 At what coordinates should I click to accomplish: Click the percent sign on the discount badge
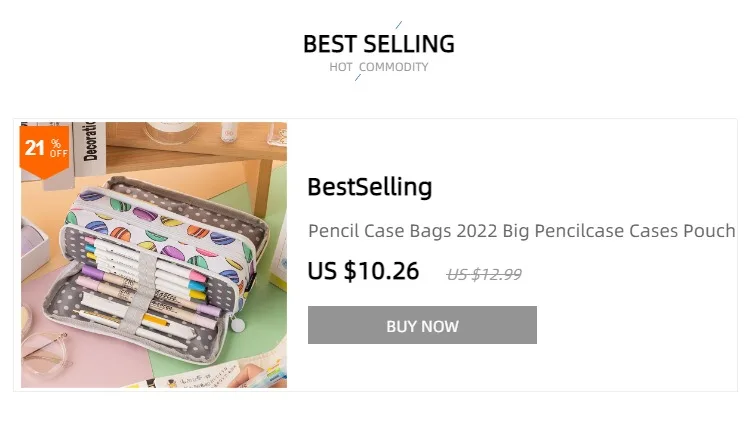[57, 143]
